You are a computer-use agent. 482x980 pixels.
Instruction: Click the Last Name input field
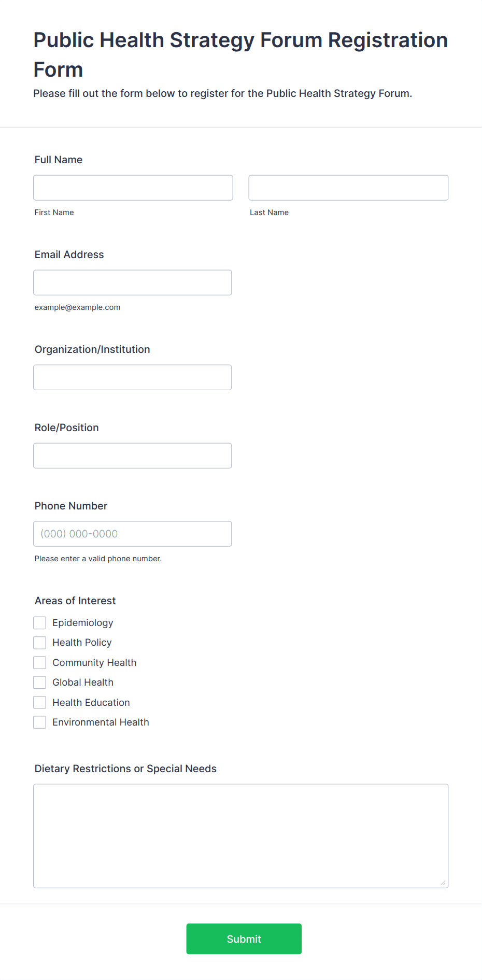[348, 188]
